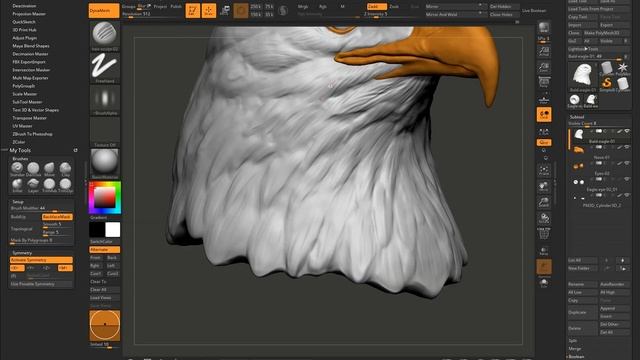Toggle the Alternate color button
The image size is (640, 360).
pos(105,249)
